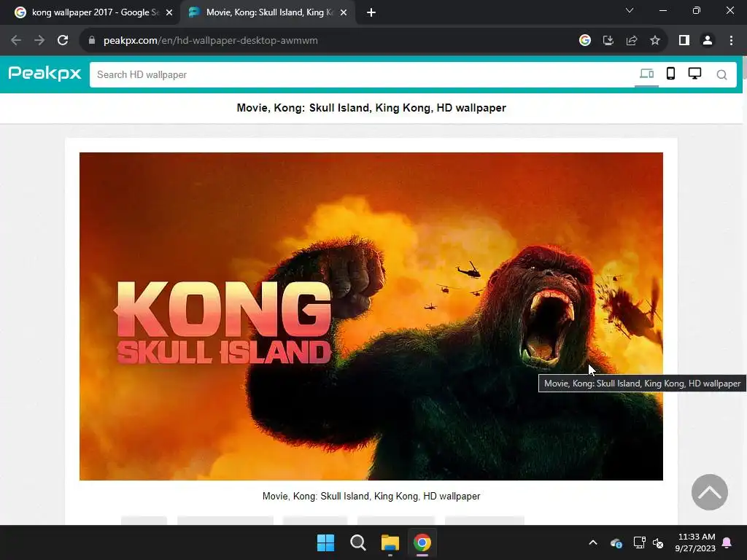
Task: Open the Chrome profile avatar
Action: 708,41
